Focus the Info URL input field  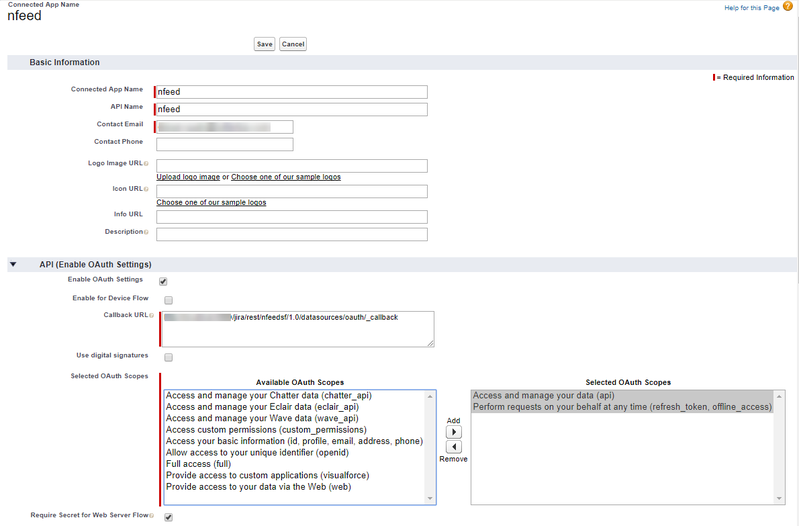pyautogui.click(x=291, y=217)
